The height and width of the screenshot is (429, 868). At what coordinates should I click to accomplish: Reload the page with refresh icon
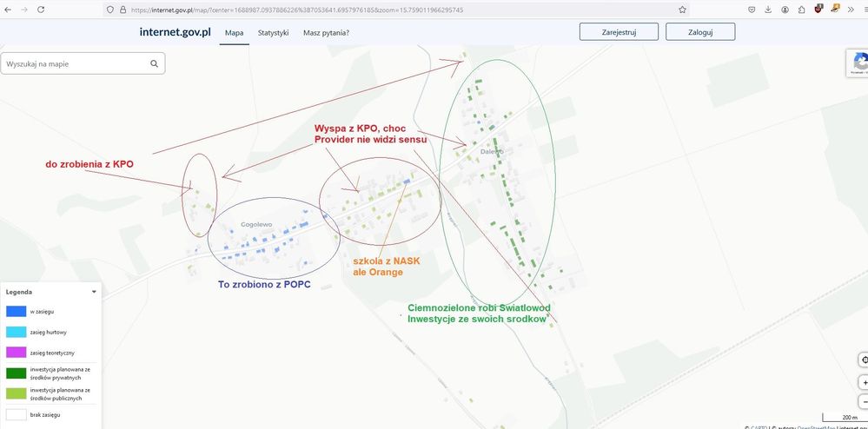(41, 10)
